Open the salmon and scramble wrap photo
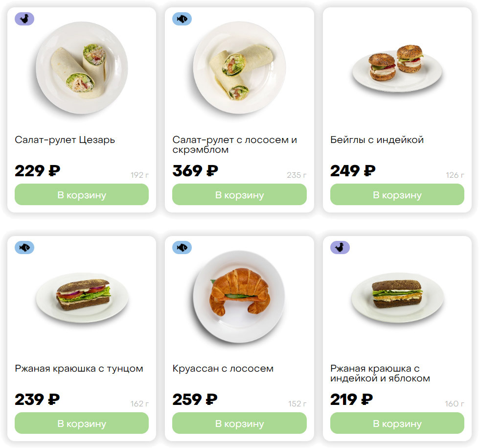 coord(239,68)
